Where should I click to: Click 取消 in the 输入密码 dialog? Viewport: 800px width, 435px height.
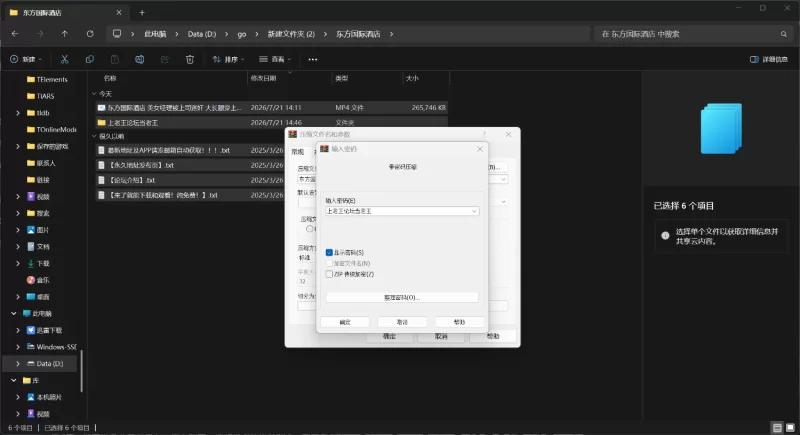tap(402, 322)
